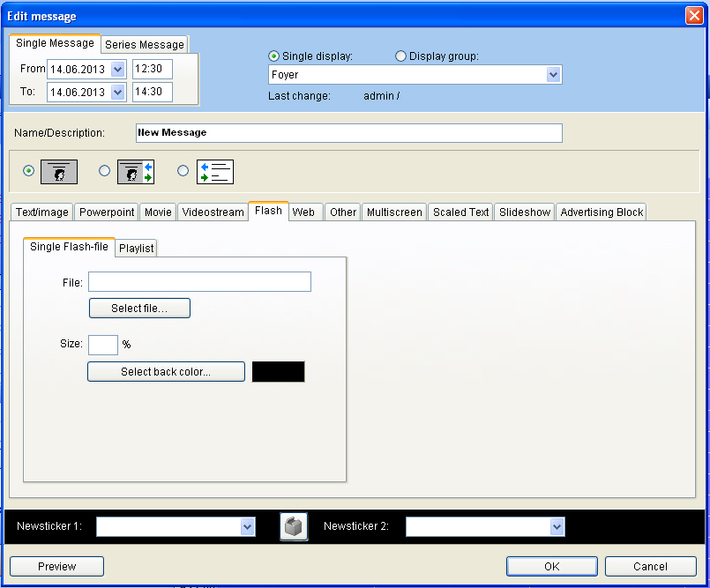Viewport: 710px width, 588px height.
Task: Switch to the Series Message tab
Action: tap(145, 45)
